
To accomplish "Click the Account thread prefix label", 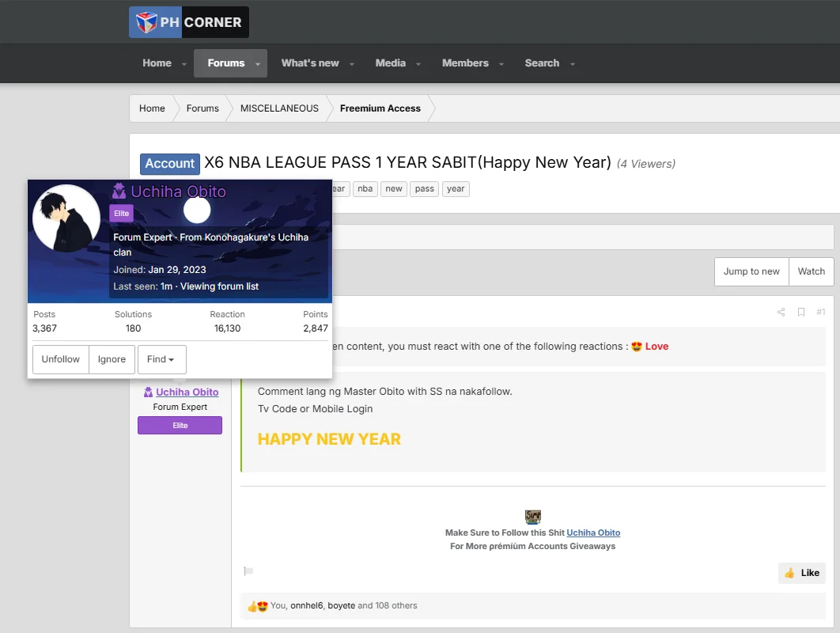I will [x=170, y=164].
